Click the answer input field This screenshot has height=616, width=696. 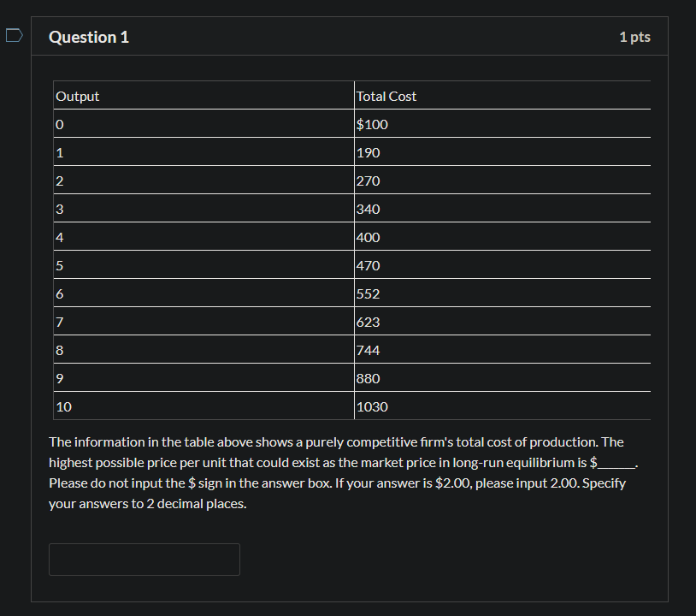(x=144, y=559)
